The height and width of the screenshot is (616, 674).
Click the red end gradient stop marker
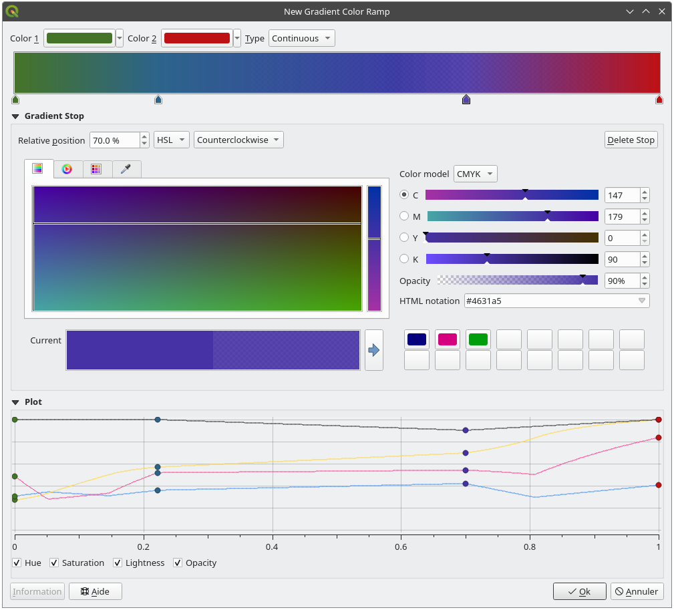tap(659, 100)
